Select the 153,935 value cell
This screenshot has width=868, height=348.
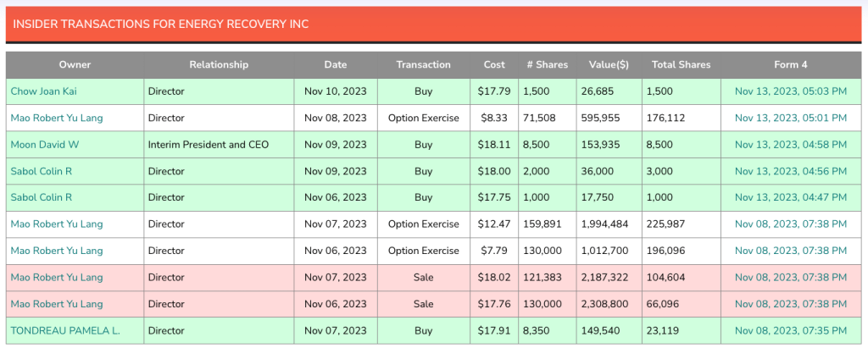pyautogui.click(x=609, y=145)
